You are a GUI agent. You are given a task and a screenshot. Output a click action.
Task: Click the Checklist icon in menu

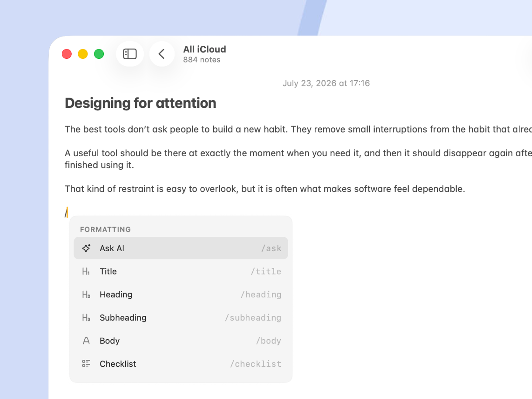[86, 364]
